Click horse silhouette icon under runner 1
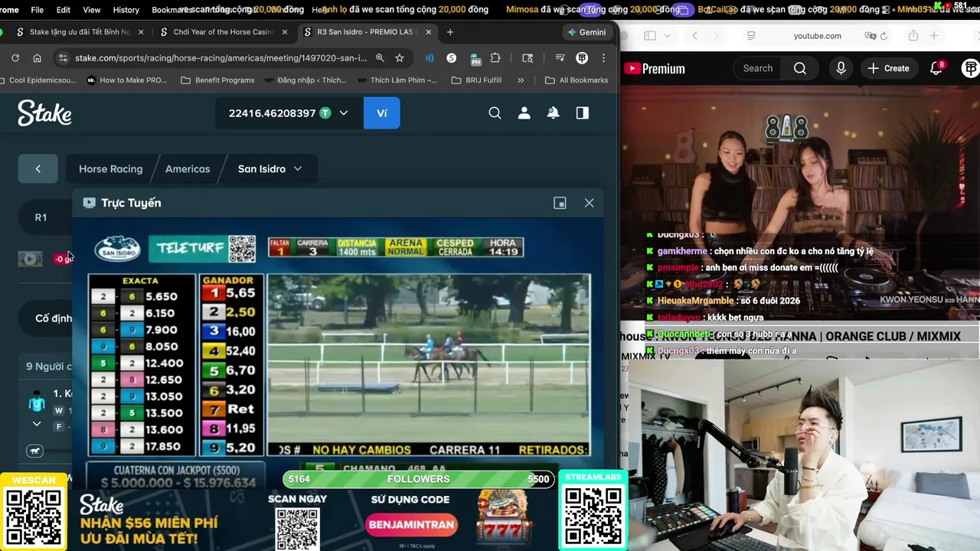980x551 pixels. [34, 452]
